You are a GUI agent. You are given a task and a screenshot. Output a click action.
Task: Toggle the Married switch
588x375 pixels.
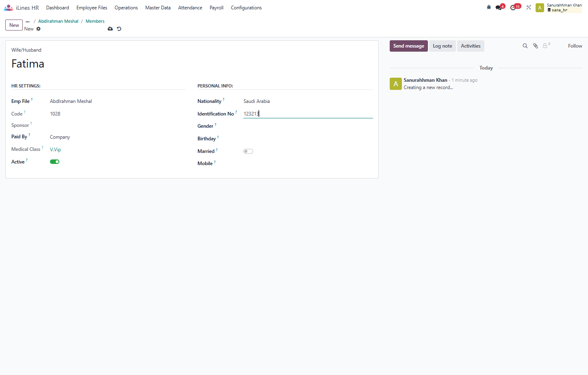tap(248, 151)
